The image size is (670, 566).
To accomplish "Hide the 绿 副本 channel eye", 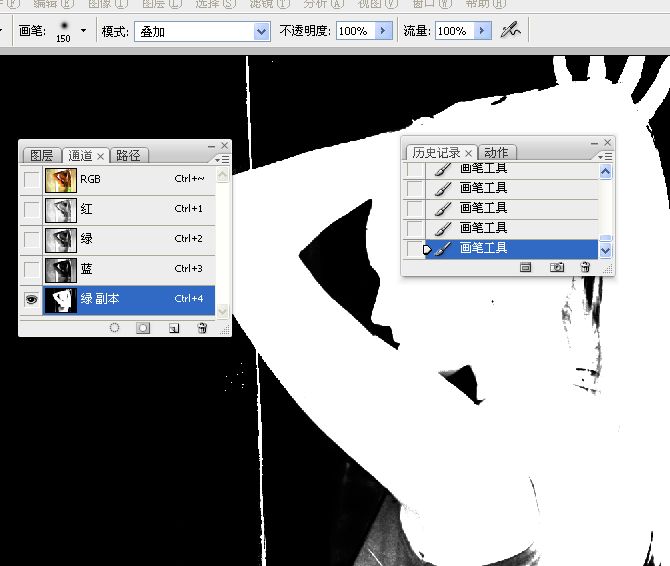I will [31, 299].
